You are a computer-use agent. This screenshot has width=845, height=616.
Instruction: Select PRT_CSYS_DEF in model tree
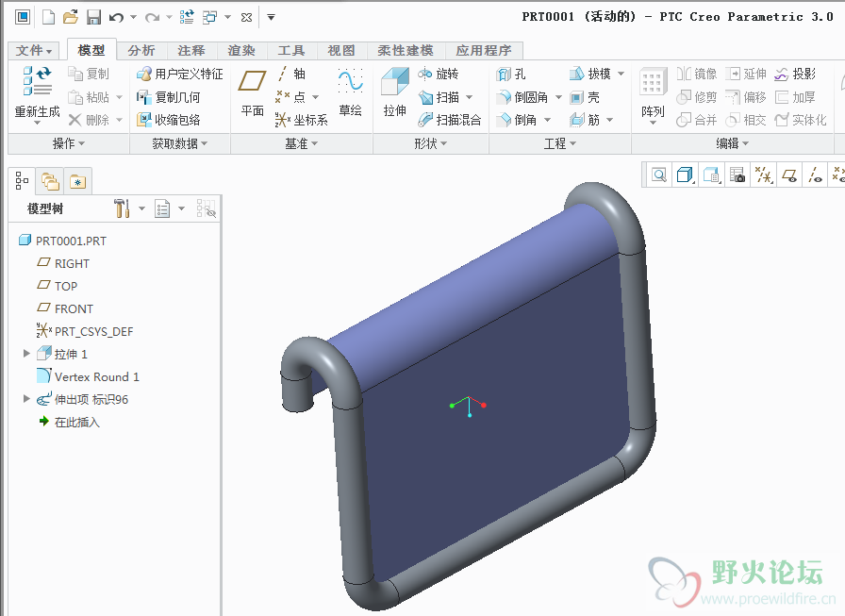point(85,331)
